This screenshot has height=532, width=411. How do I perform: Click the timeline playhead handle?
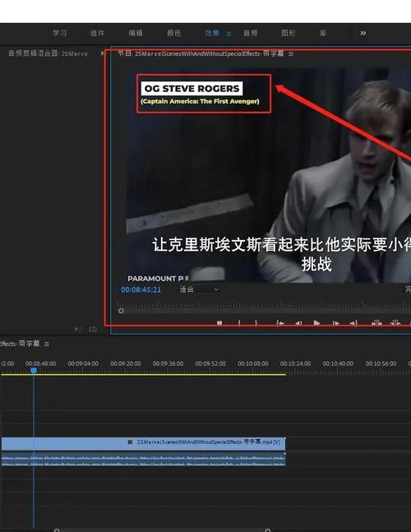click(x=34, y=371)
